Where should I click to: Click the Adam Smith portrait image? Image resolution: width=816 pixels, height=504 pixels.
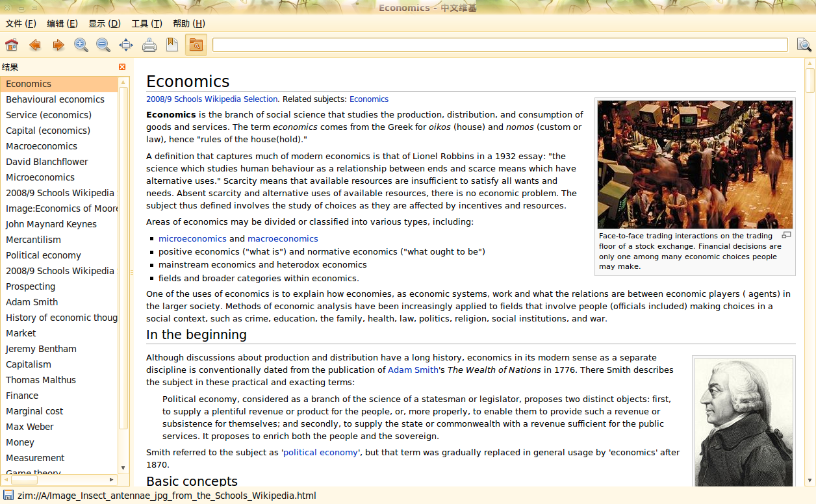tap(743, 422)
